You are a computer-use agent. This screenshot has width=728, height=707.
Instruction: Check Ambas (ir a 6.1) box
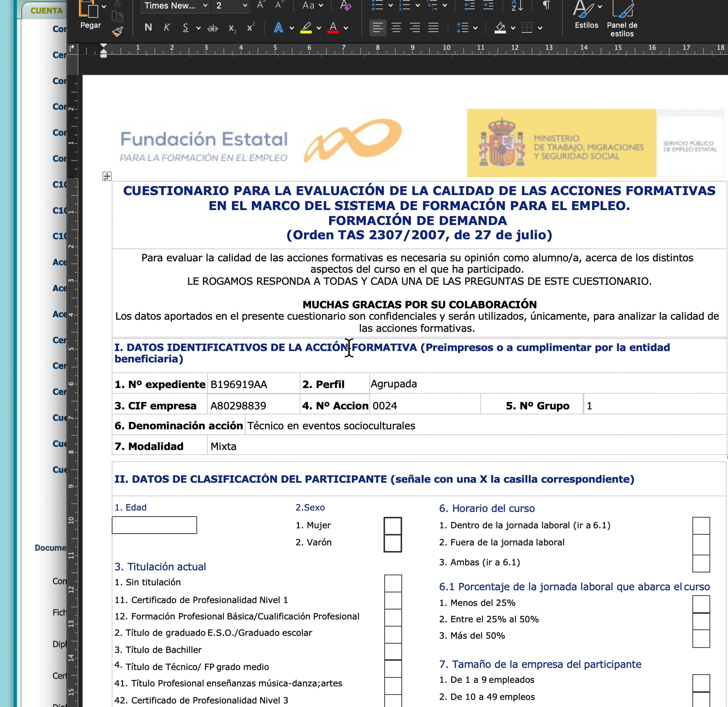coord(701,563)
